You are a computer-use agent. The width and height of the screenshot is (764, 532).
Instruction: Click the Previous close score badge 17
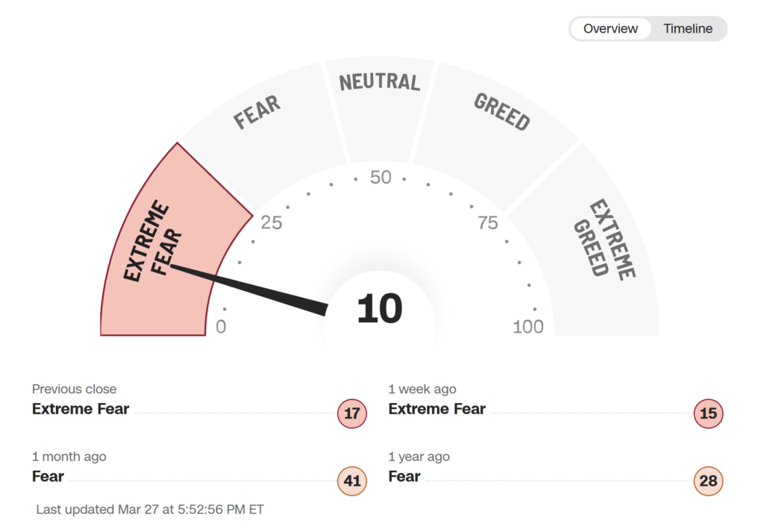[x=352, y=413]
